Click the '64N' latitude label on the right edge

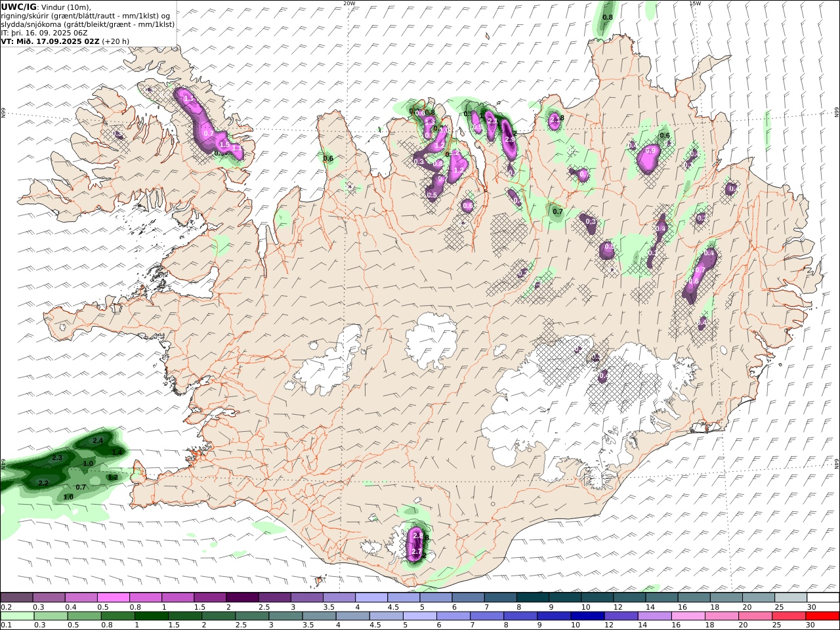click(837, 463)
